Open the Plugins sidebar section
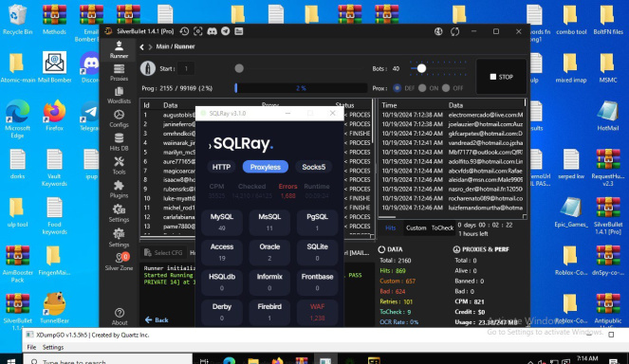 click(x=119, y=190)
